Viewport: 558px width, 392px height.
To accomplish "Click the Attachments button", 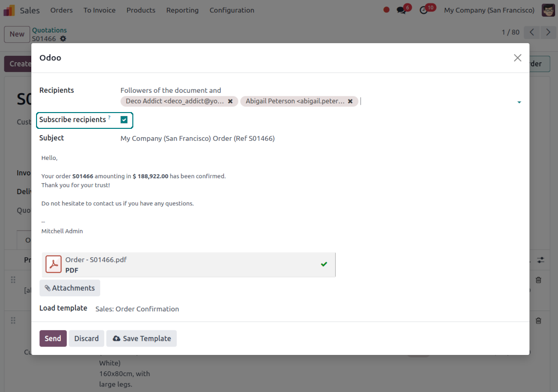I will click(70, 288).
